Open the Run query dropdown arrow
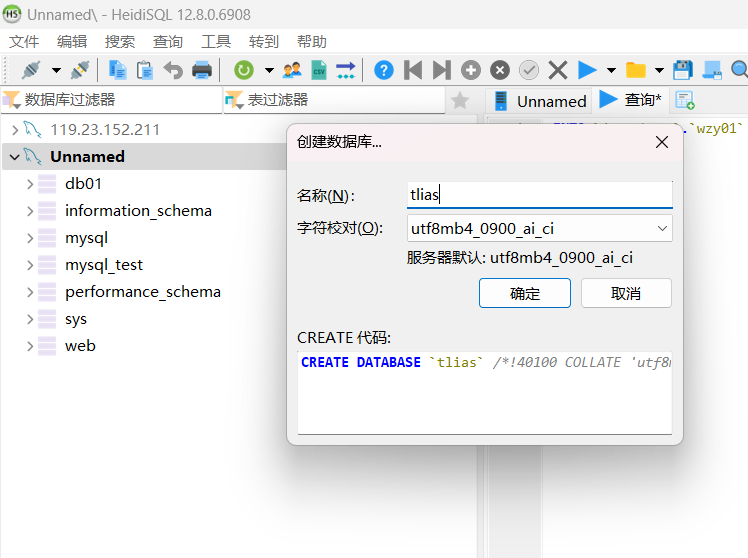This screenshot has height=558, width=748. click(x=611, y=71)
